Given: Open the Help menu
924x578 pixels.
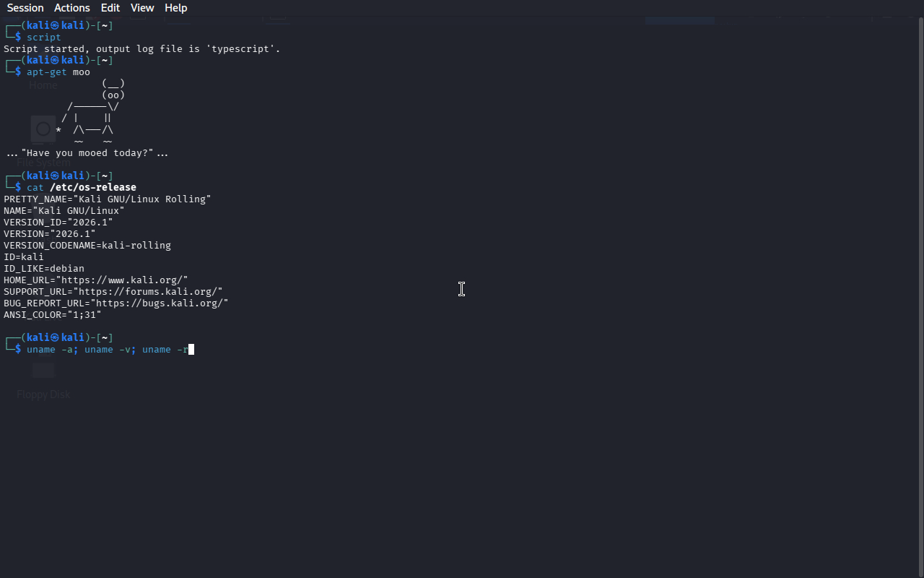Looking at the screenshot, I should tap(175, 8).
